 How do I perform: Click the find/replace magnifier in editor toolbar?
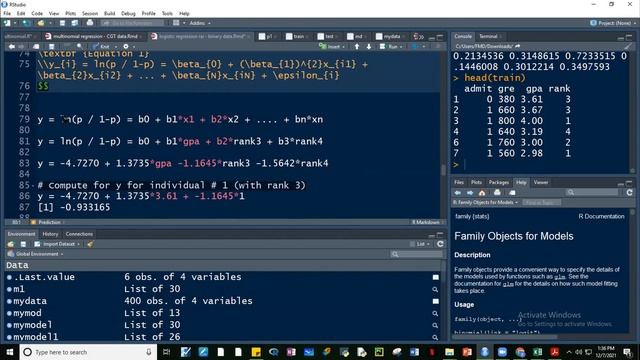tap(80, 47)
